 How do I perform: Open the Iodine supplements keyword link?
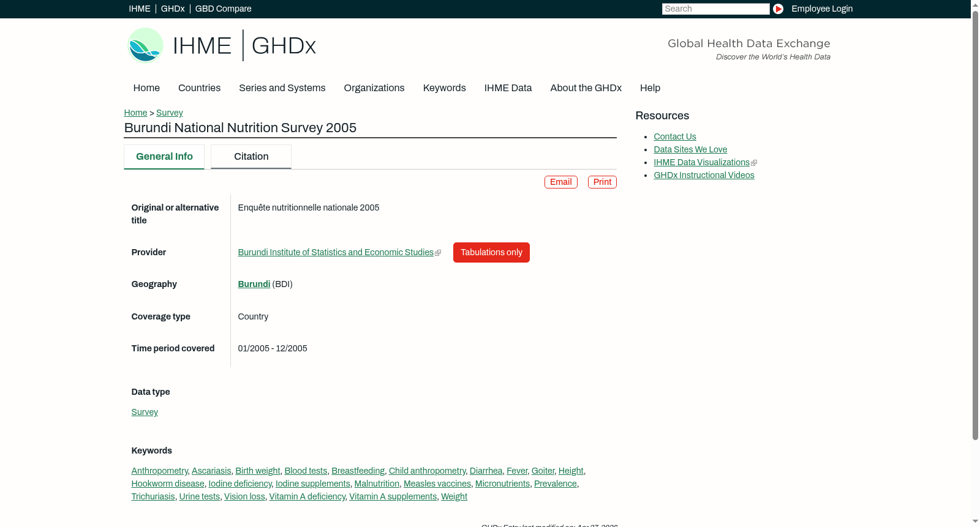point(313,484)
